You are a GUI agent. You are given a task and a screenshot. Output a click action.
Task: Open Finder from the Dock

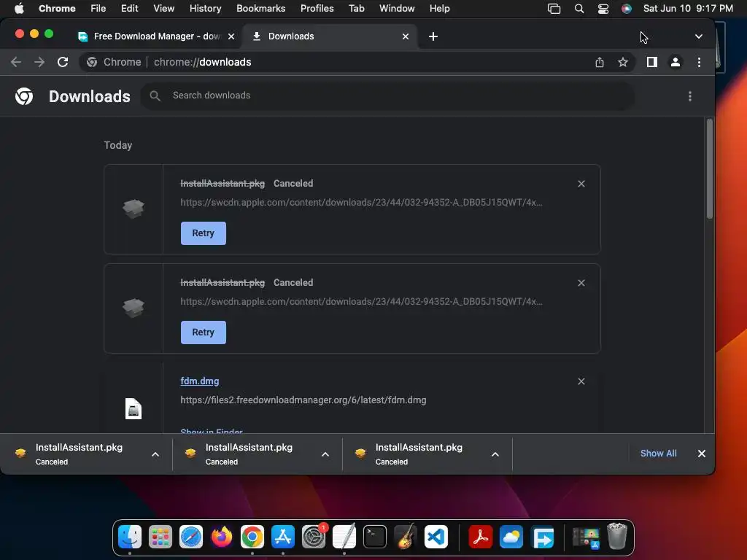(130, 537)
